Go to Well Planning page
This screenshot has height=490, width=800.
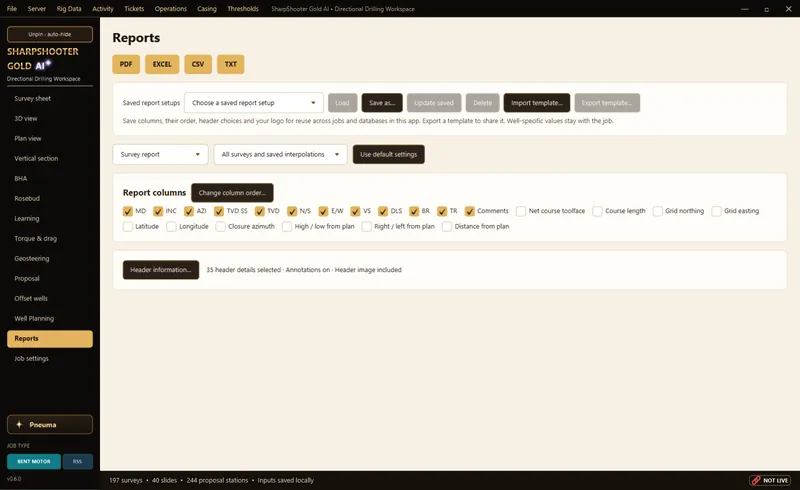(x=50, y=318)
